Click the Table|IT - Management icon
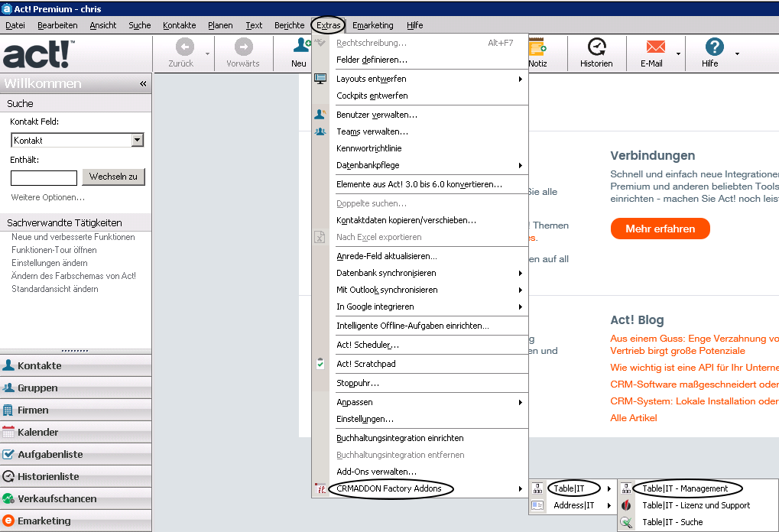Viewport: 779px width, 532px height. [626, 488]
